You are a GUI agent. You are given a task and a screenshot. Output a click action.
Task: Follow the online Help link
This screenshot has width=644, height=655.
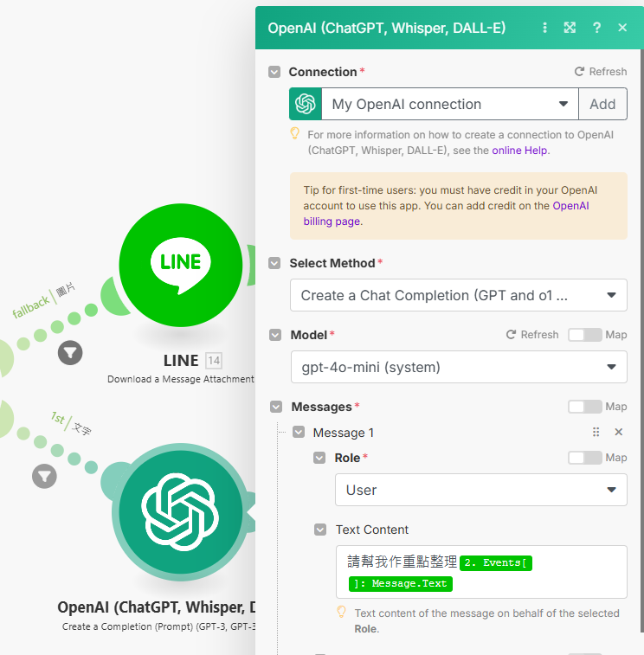[x=519, y=151]
